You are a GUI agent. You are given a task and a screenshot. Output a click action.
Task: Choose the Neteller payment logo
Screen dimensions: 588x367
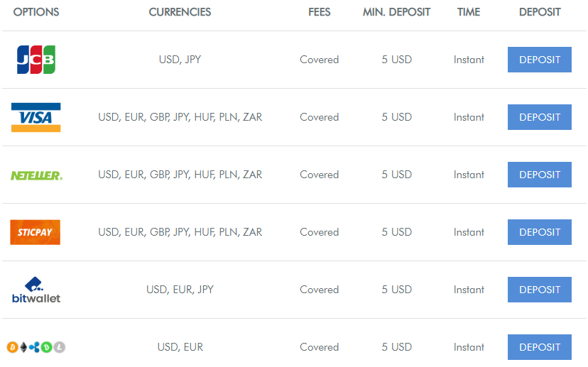point(36,175)
